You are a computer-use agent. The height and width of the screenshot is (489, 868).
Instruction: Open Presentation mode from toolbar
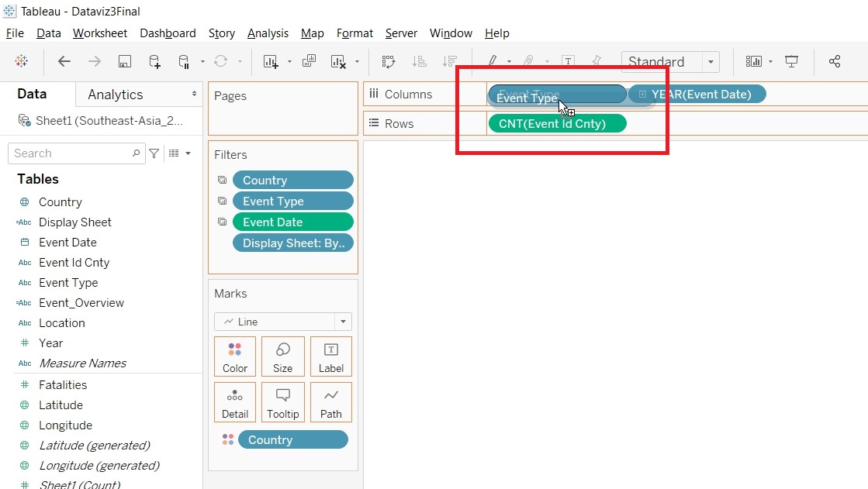tap(791, 62)
